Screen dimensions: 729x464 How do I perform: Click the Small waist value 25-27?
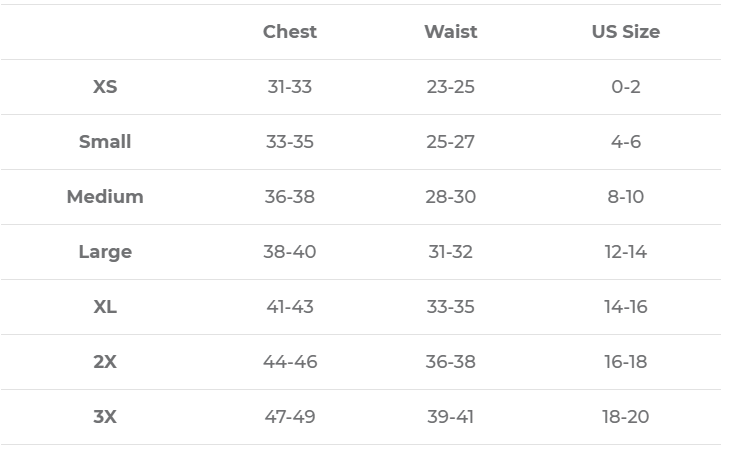pyautogui.click(x=450, y=142)
